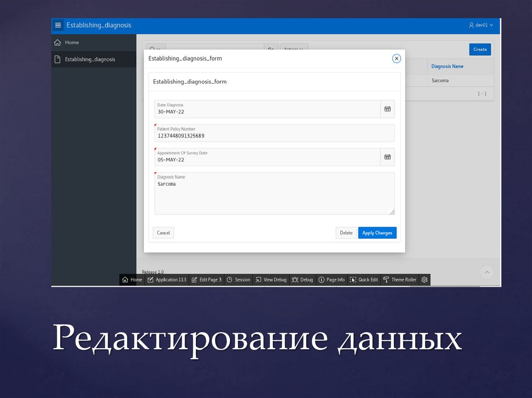Open the Home developer toolbar shortcut

131,280
